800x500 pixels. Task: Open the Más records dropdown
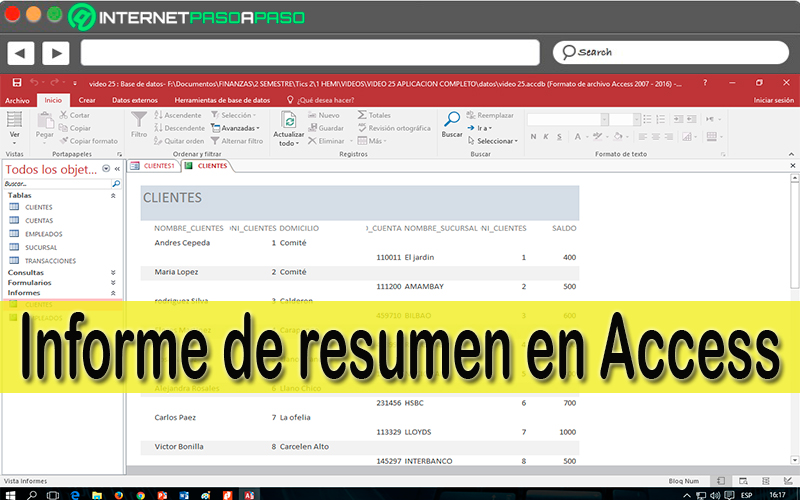[x=372, y=141]
